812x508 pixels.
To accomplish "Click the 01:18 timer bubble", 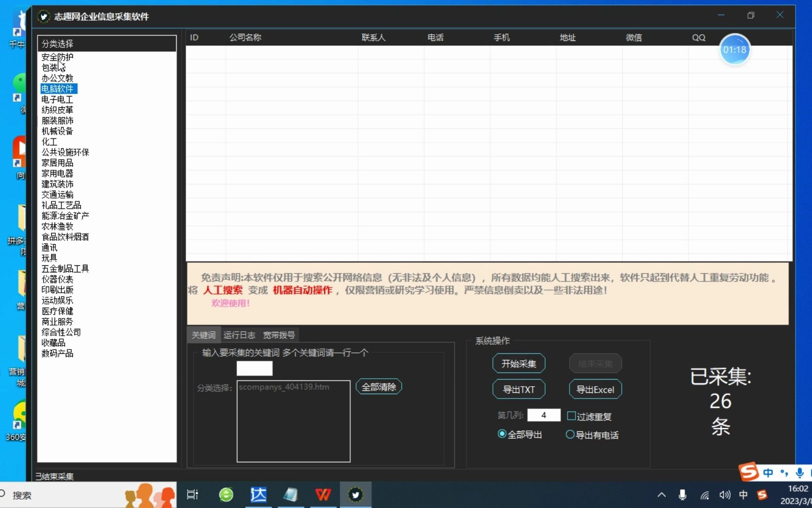I will 734,50.
